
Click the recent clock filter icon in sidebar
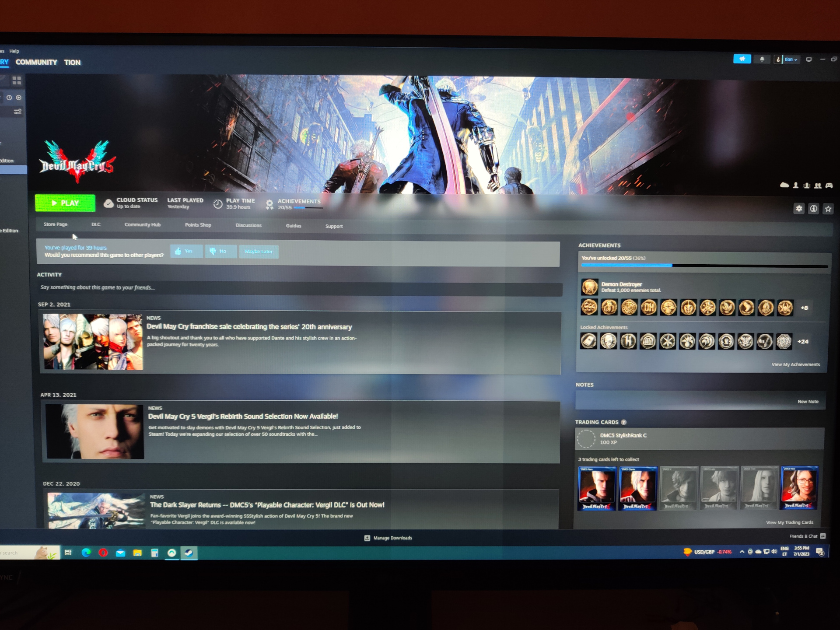tap(9, 98)
